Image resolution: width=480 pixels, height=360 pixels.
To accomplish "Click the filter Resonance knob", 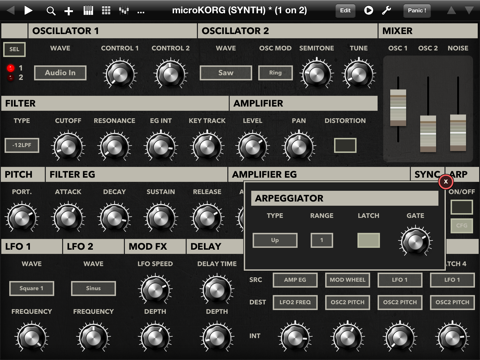I will 114,147.
